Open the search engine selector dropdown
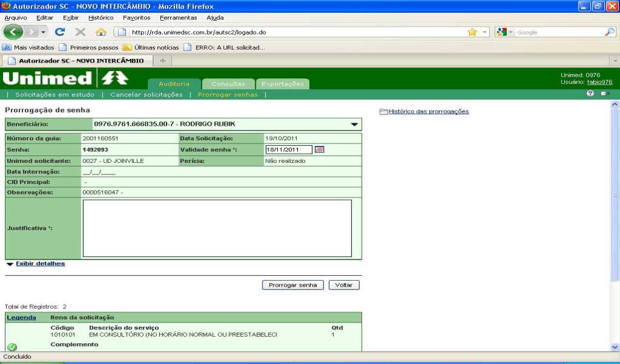Viewport: 620px width, 364px height. 505,32
